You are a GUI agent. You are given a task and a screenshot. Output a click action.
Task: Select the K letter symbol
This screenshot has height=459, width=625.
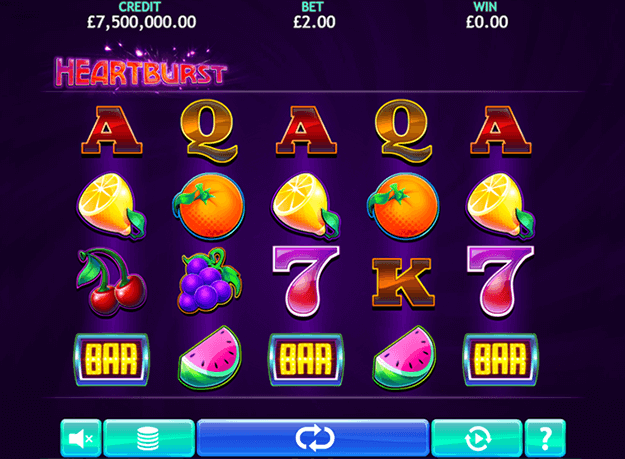pyautogui.click(x=403, y=283)
